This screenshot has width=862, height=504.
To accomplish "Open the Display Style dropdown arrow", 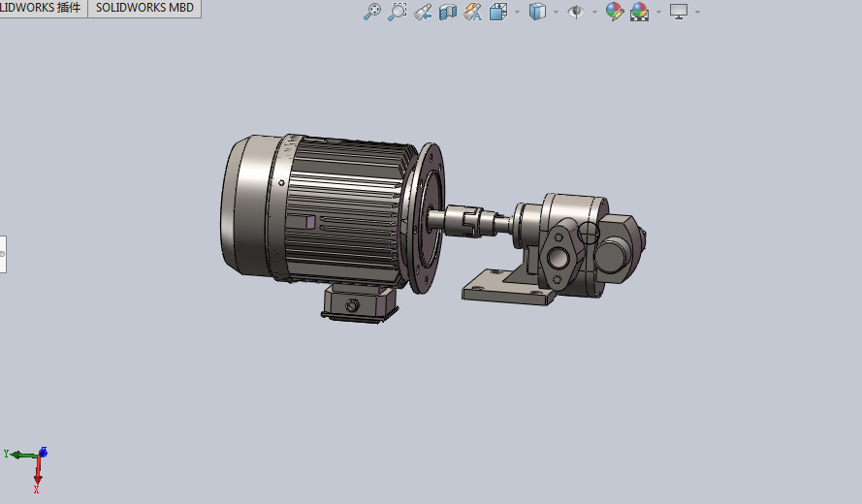I will click(556, 12).
